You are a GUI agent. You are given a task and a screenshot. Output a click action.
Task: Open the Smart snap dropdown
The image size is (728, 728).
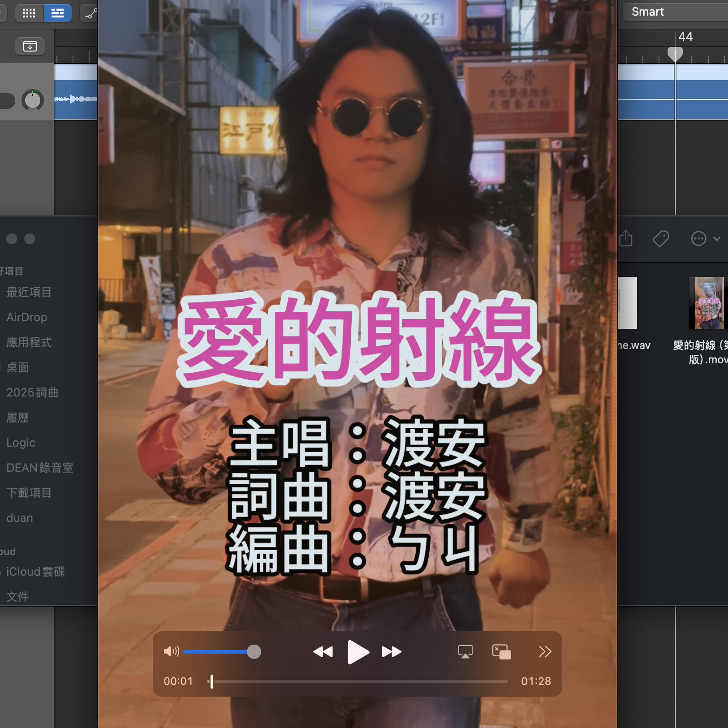(674, 12)
